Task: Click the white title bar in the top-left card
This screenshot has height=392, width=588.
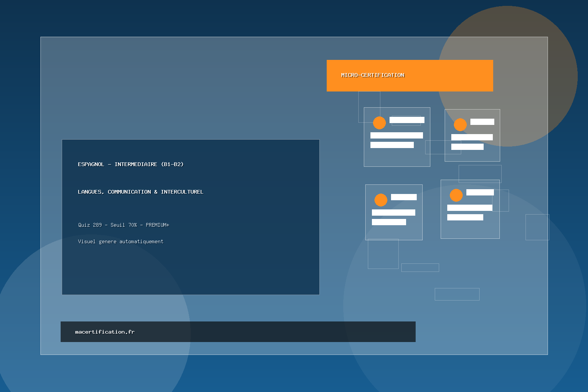Action: [x=407, y=120]
